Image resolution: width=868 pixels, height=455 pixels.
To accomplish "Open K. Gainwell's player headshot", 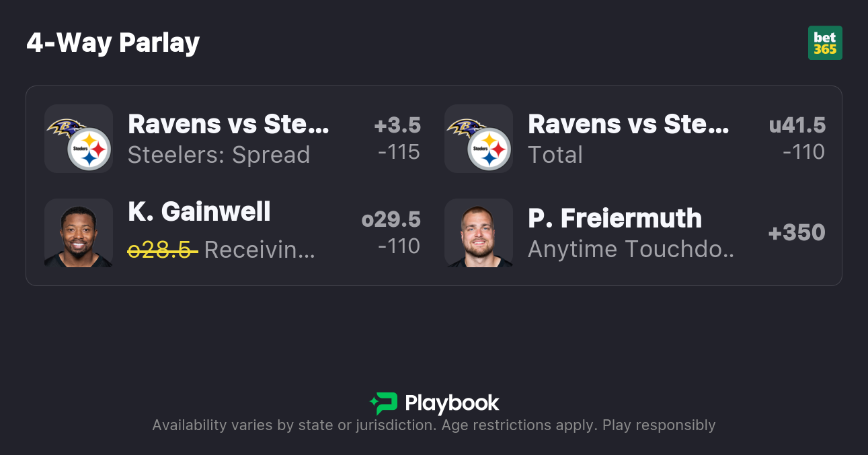I will (x=79, y=233).
